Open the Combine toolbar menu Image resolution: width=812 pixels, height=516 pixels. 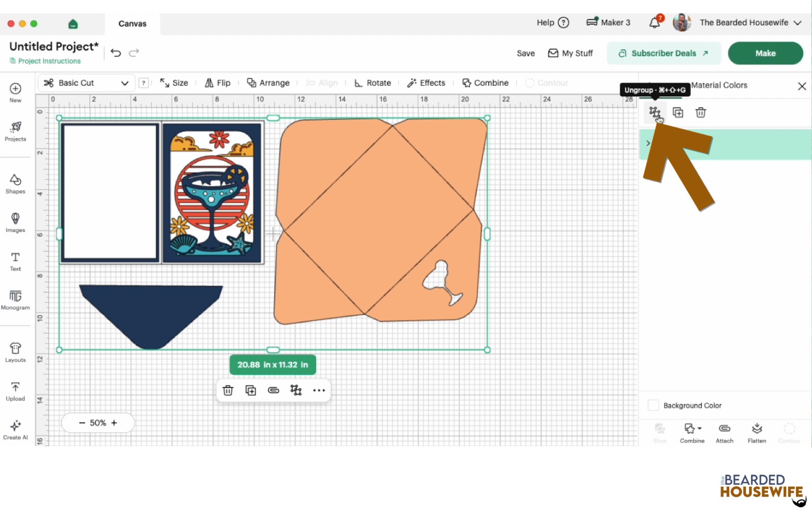pyautogui.click(x=485, y=83)
